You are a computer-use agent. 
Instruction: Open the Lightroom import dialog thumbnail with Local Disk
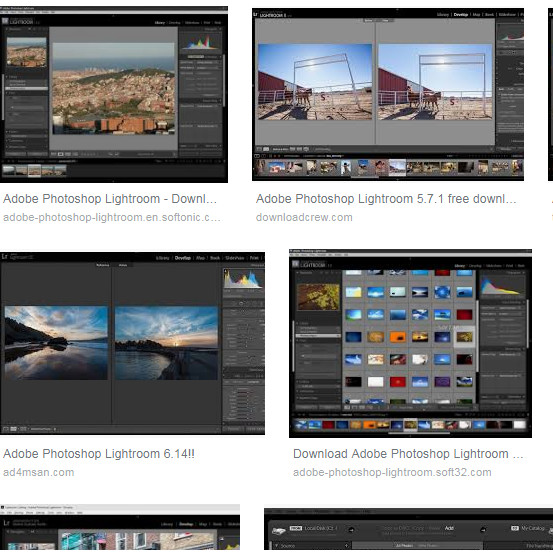point(408,530)
